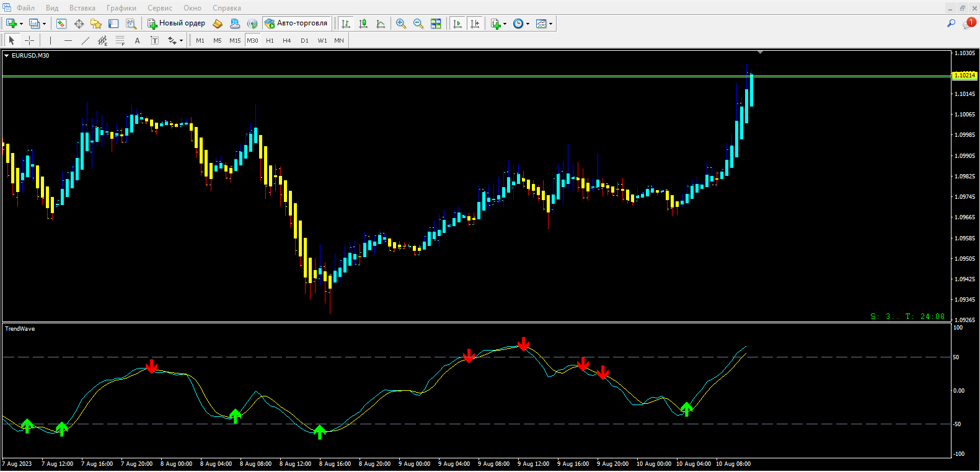Toggle Авто-торговля auto trading

tap(296, 24)
